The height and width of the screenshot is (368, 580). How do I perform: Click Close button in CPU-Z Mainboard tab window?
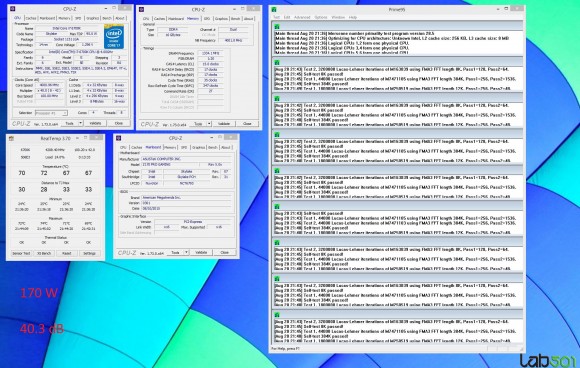tap(225, 252)
